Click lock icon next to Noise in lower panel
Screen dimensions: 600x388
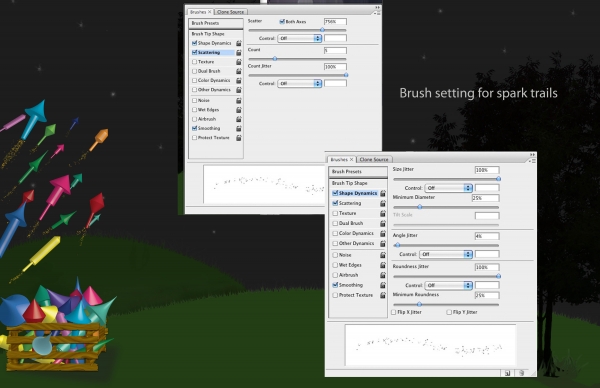point(382,255)
